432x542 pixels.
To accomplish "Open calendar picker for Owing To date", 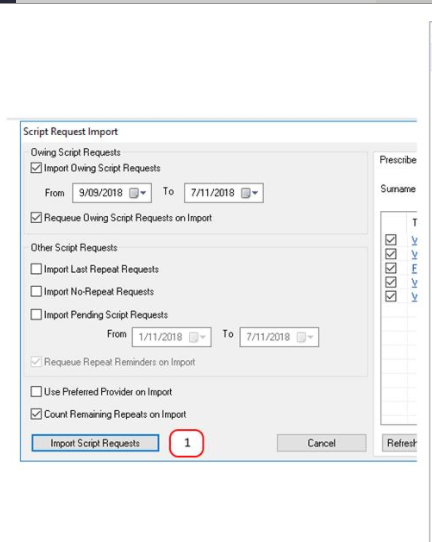I will [x=245, y=193].
